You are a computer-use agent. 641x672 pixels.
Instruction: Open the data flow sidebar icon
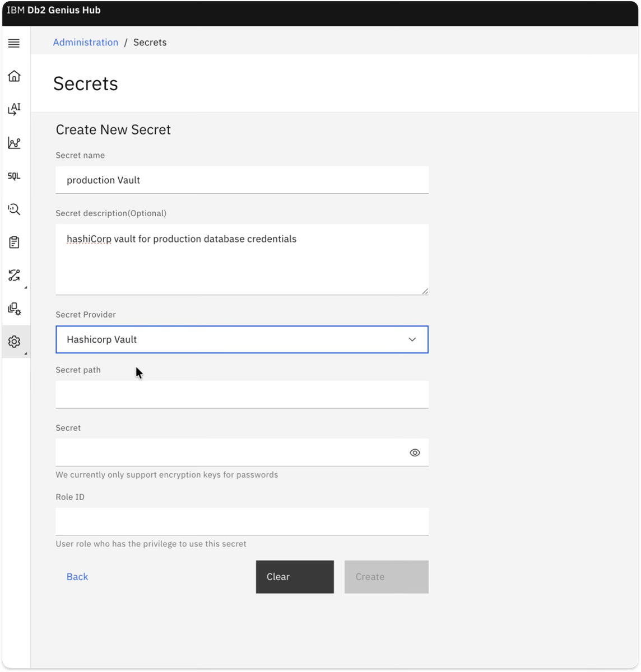coord(14,275)
